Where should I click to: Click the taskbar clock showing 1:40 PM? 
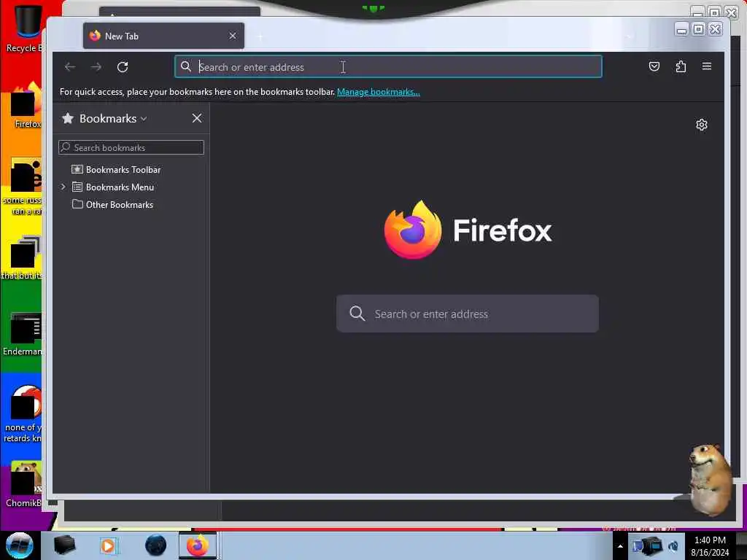click(x=710, y=546)
